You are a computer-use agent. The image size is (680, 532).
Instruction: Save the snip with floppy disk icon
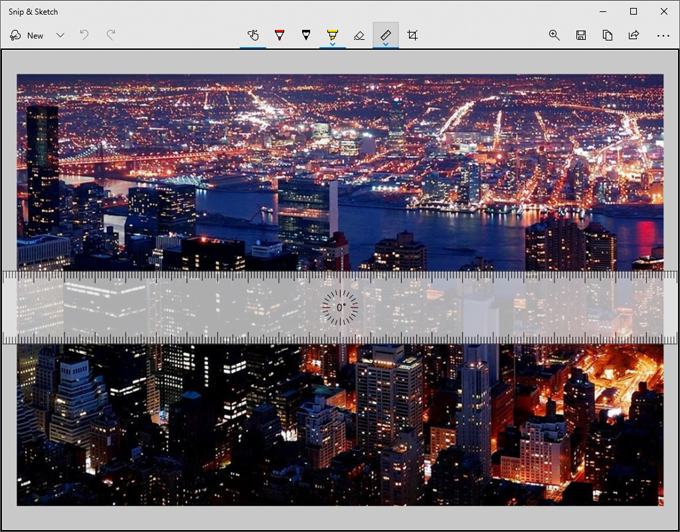(x=581, y=35)
